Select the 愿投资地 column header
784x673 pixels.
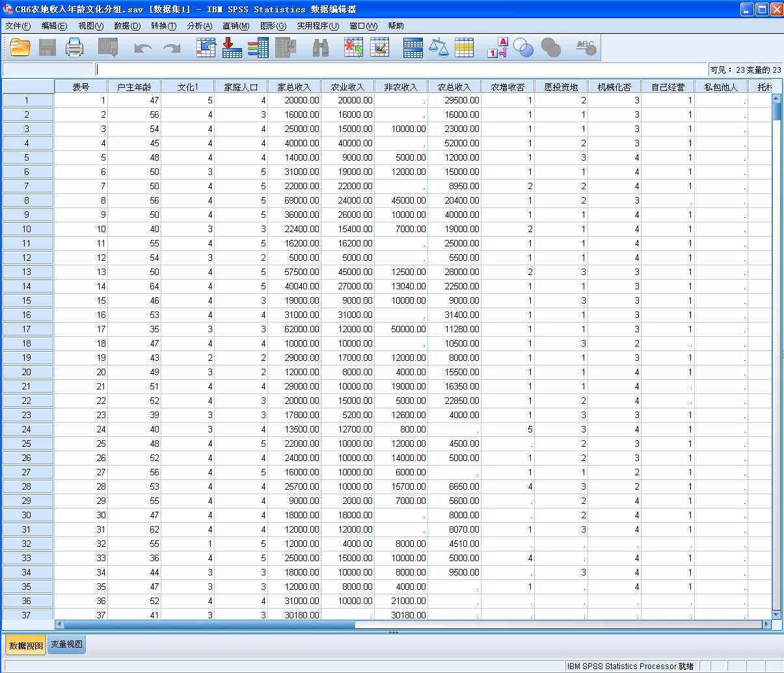coord(561,86)
